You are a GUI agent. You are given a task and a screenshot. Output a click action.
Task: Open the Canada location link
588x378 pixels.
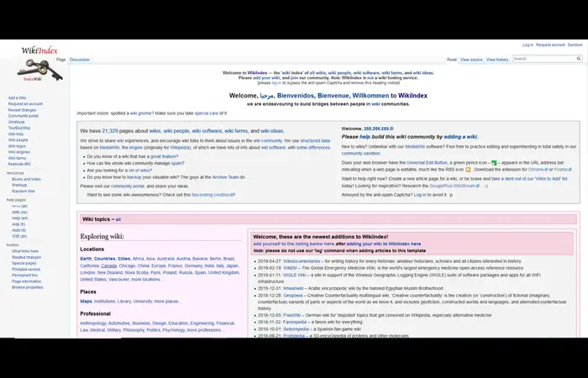point(108,265)
